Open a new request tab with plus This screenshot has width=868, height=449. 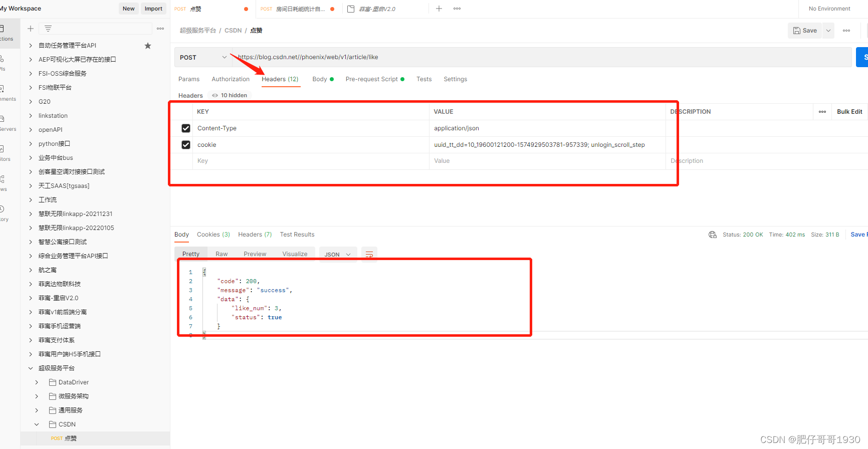tap(439, 9)
